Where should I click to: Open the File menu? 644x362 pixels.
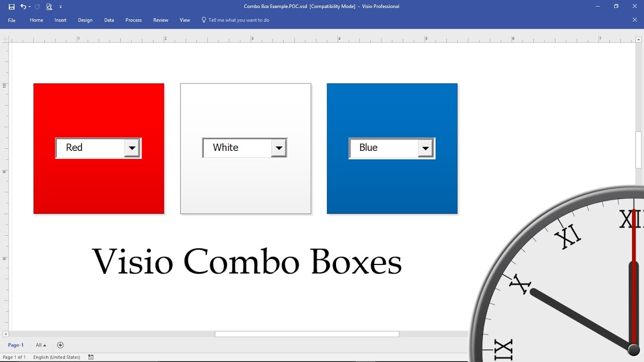(x=12, y=20)
